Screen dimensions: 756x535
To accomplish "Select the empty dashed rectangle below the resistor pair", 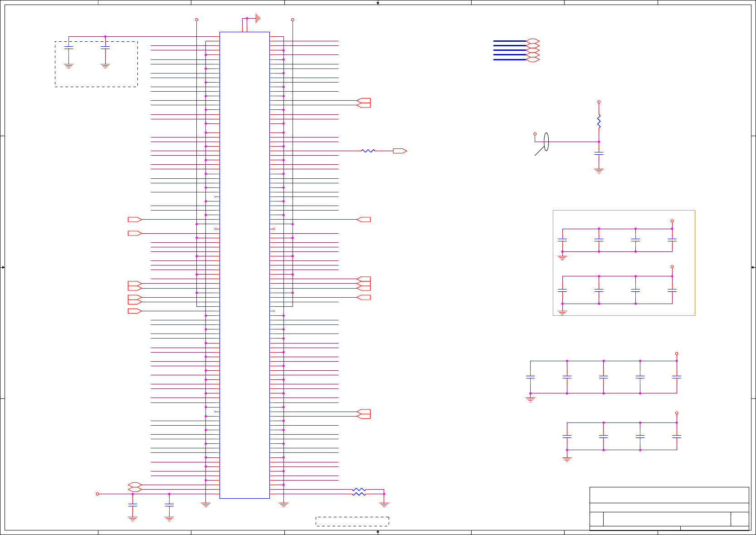I will [352, 521].
